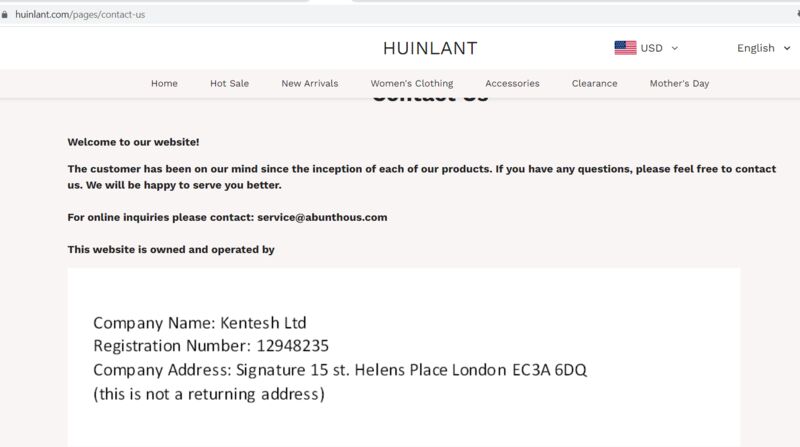
Task: Select the USD currency label
Action: (652, 48)
